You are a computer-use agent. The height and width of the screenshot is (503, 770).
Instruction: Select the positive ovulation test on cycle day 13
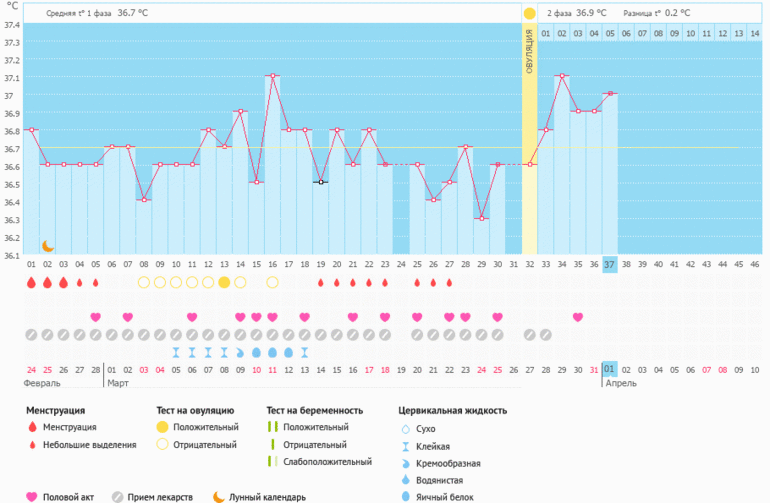(x=224, y=283)
